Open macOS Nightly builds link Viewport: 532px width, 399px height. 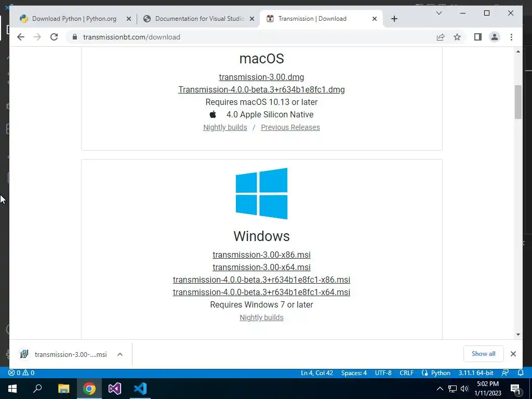point(225,127)
